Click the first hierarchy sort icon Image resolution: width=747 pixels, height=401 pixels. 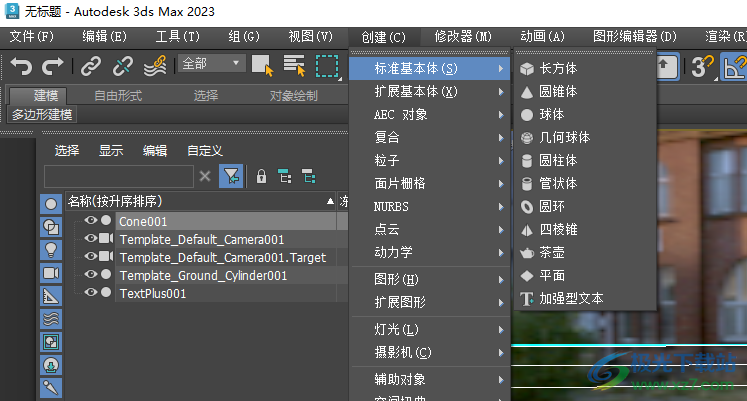(x=284, y=177)
